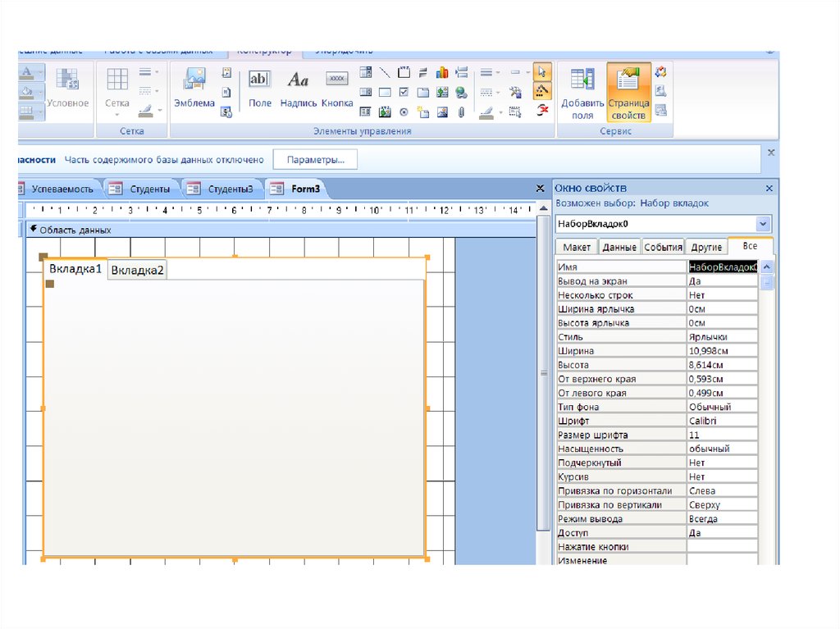The height and width of the screenshot is (629, 840).
Task: Choose the attachment paperclip control
Action: [461, 112]
